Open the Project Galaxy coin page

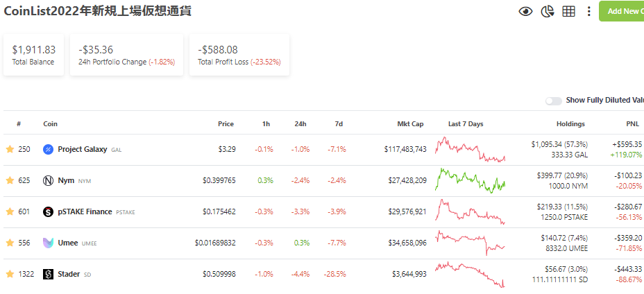pos(83,150)
